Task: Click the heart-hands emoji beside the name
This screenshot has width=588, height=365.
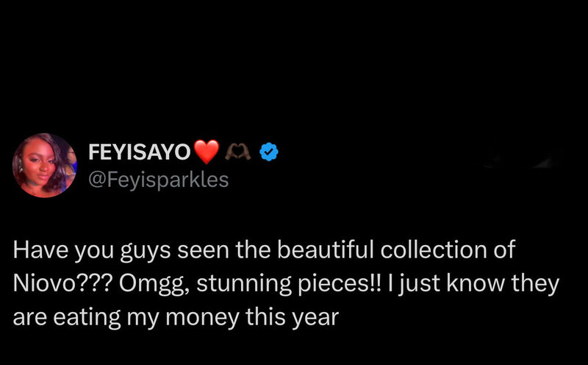Action: point(240,152)
